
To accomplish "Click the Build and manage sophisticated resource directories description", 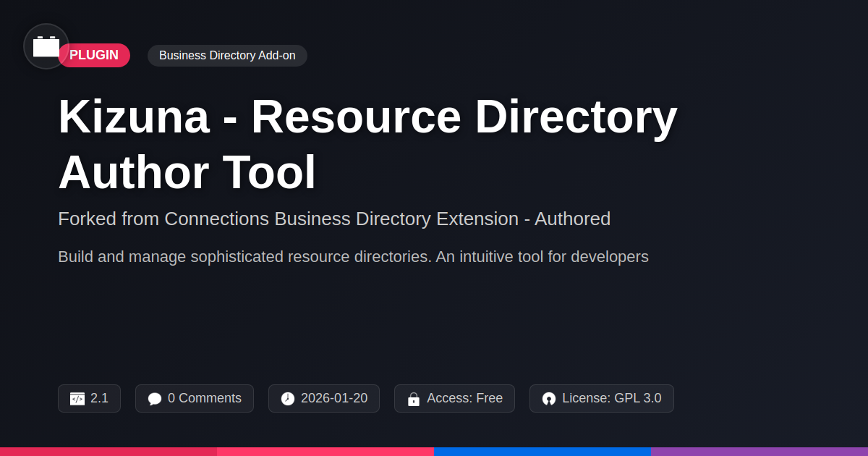I will [x=353, y=257].
